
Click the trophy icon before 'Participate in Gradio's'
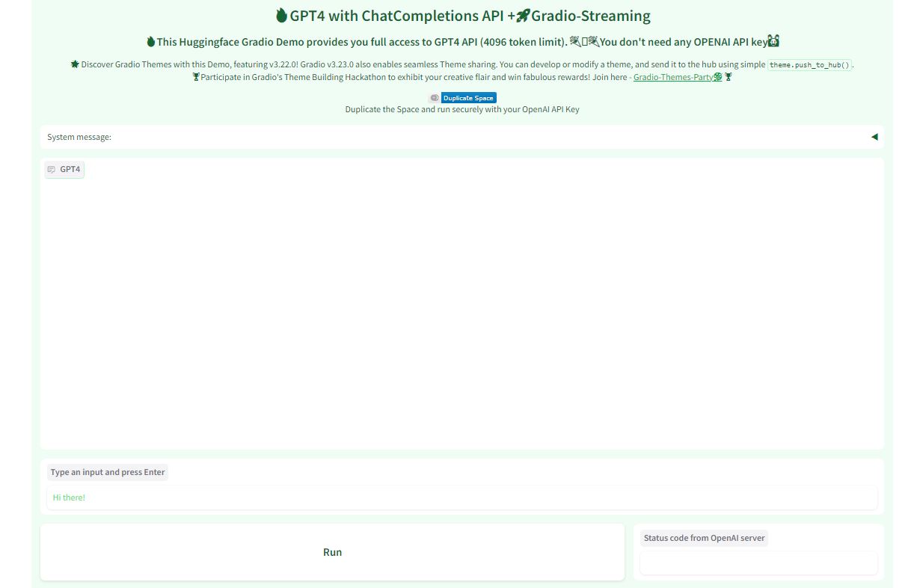point(196,77)
